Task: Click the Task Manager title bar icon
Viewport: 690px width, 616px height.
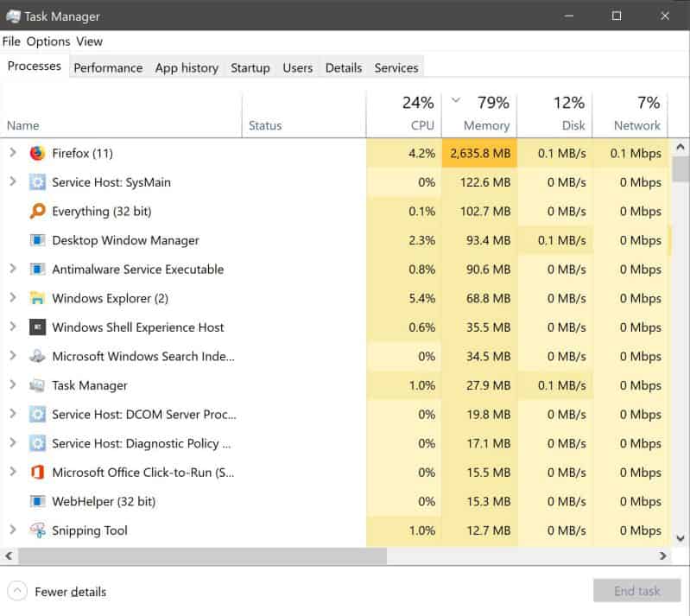Action: pos(13,16)
